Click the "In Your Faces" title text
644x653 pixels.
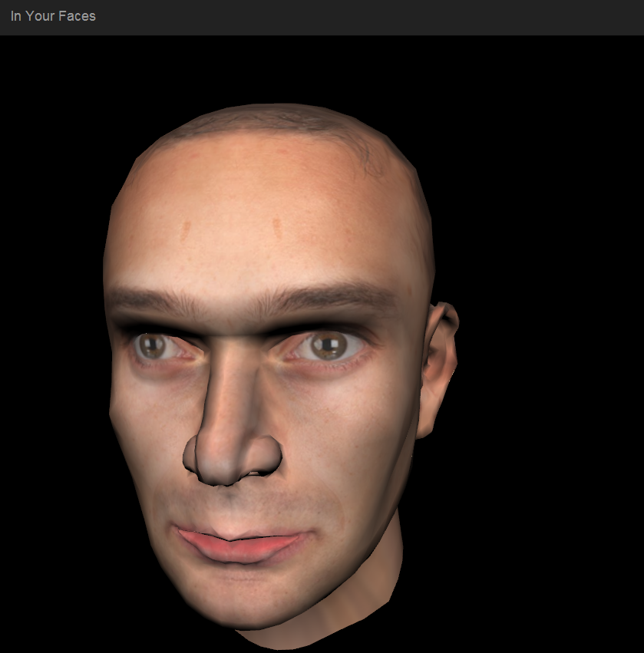point(53,16)
